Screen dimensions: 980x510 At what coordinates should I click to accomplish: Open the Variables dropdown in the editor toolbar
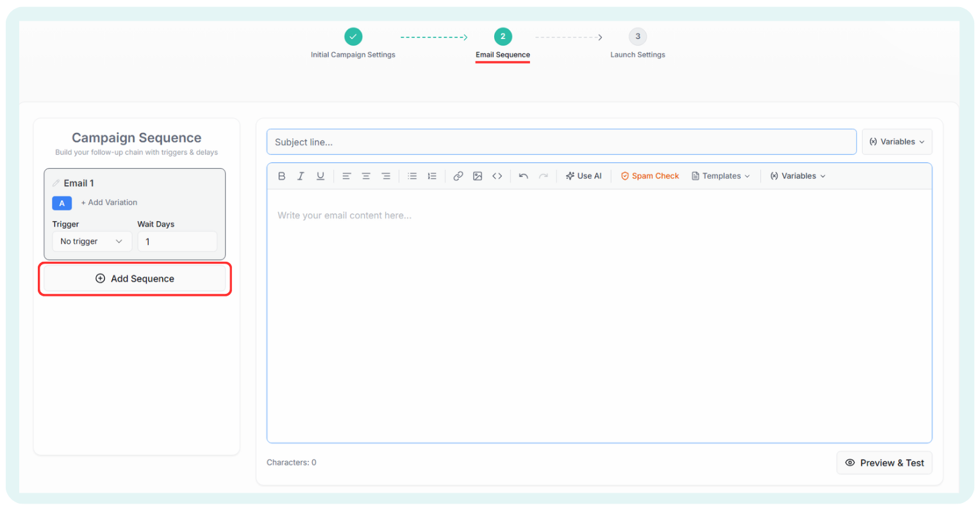[798, 176]
